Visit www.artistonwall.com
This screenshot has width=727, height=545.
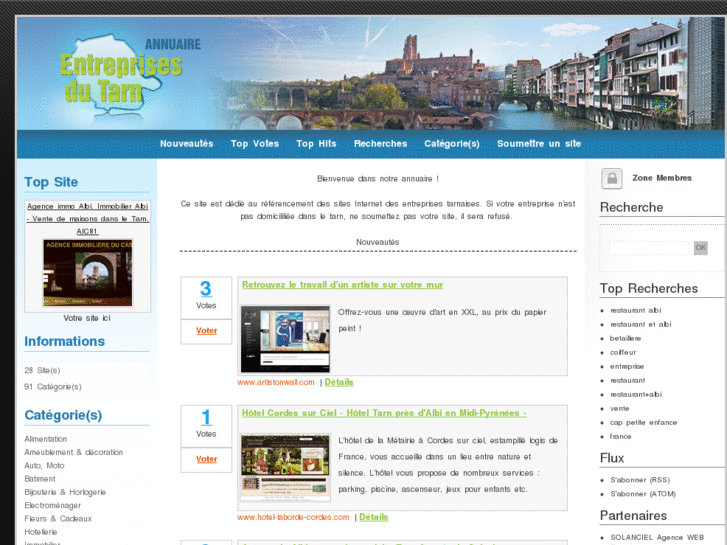[276, 382]
